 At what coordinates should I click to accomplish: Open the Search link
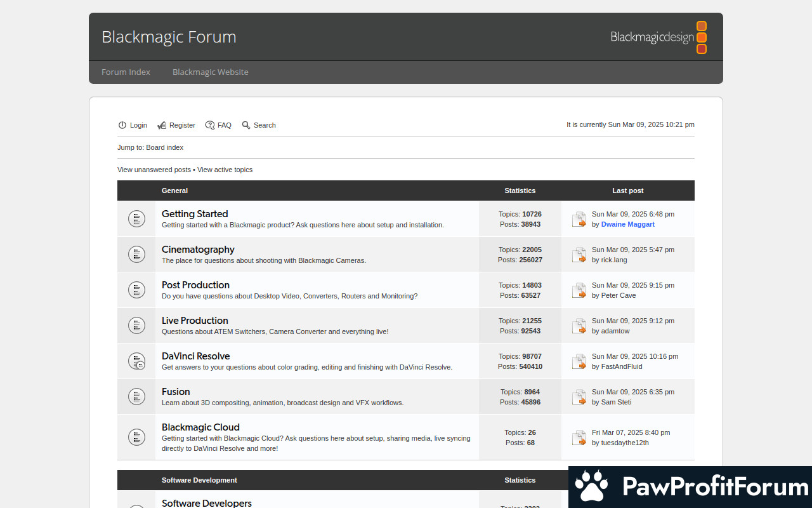point(265,125)
